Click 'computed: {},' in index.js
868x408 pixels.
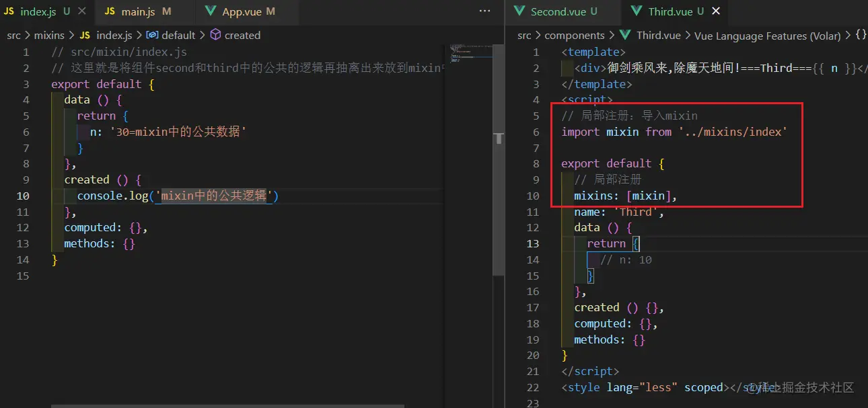[106, 227]
